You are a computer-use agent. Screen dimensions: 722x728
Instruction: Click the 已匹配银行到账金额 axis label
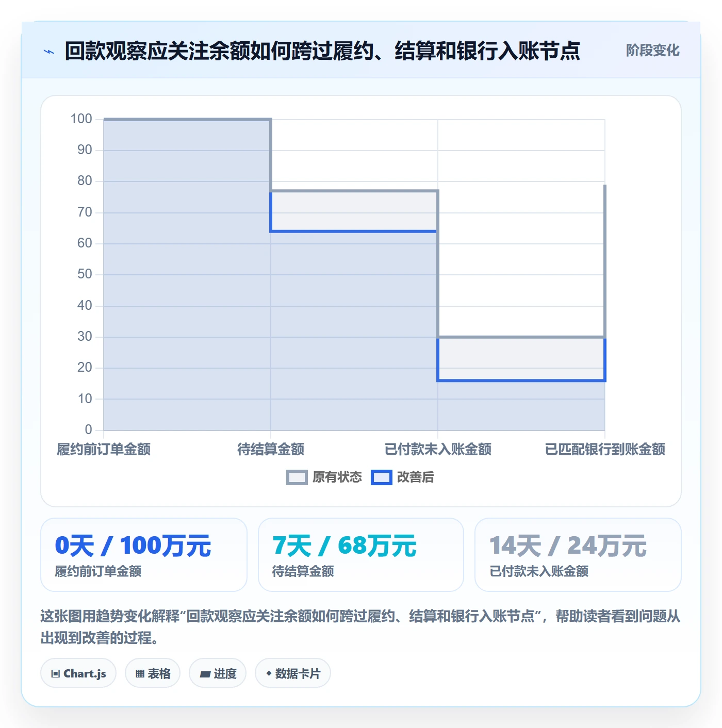coord(605,450)
